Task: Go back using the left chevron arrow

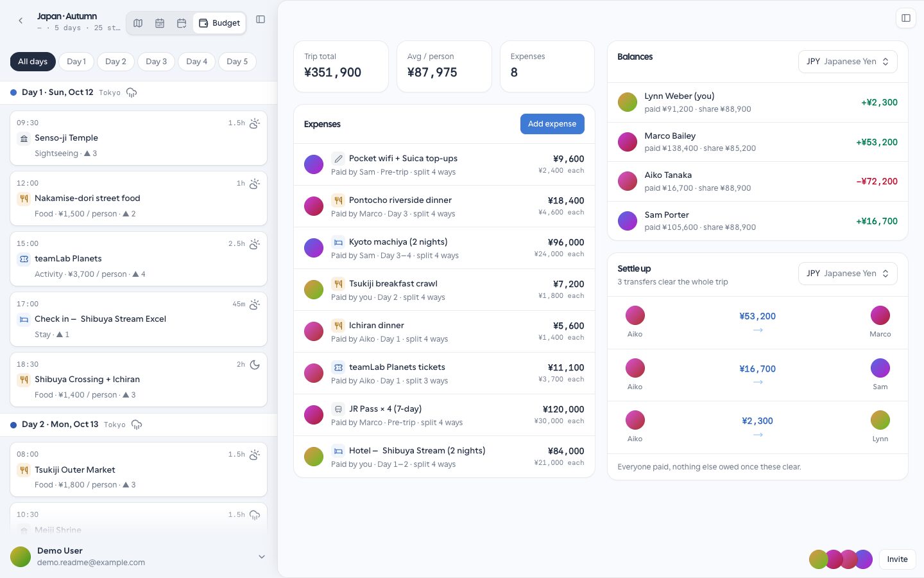Action: click(x=21, y=21)
